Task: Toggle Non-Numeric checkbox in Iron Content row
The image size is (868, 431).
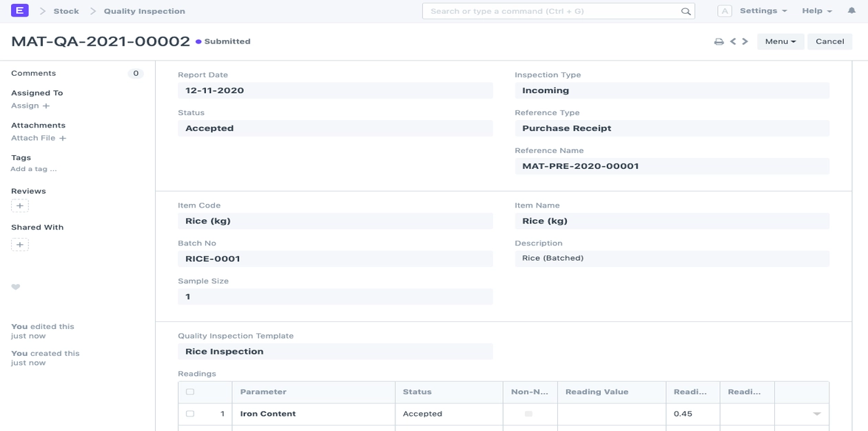Action: pyautogui.click(x=528, y=414)
